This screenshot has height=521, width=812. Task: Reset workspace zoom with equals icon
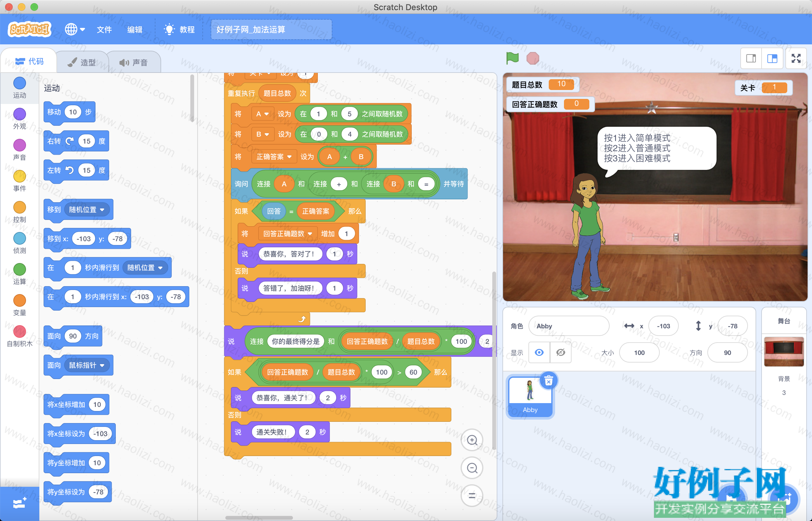[x=472, y=496]
